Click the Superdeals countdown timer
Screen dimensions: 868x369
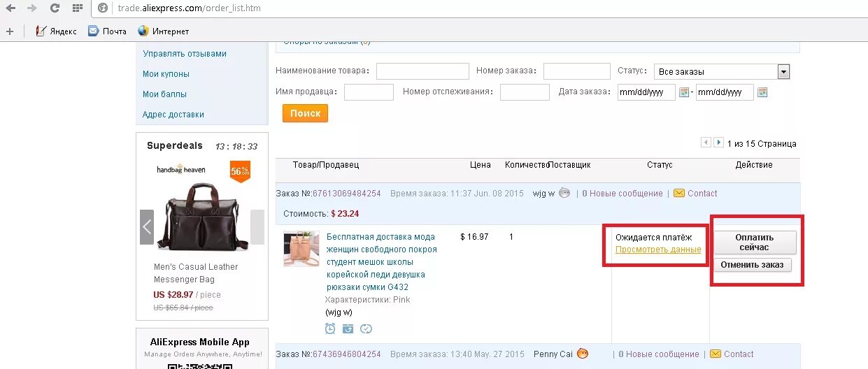(x=236, y=146)
